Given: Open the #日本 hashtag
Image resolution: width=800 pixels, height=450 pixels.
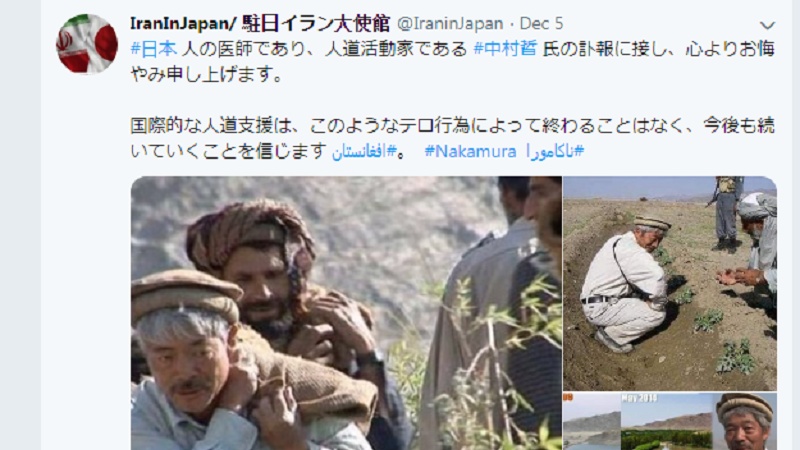Looking at the screenshot, I should [154, 49].
